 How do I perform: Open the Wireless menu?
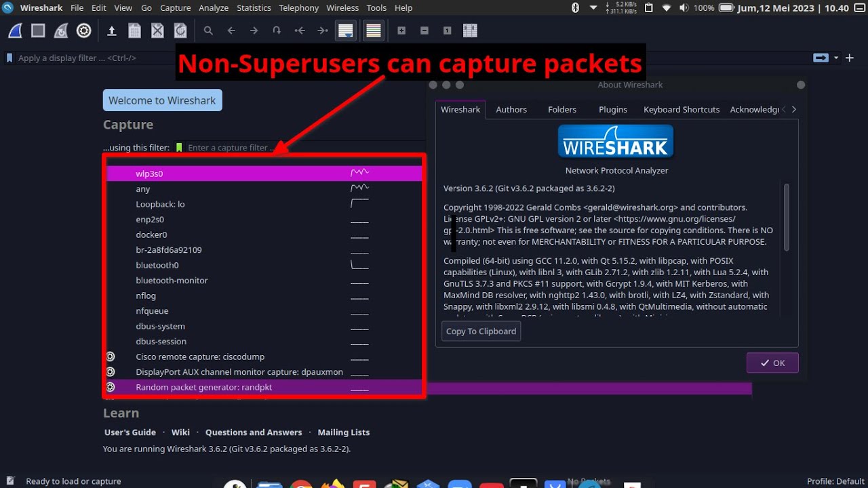click(342, 7)
